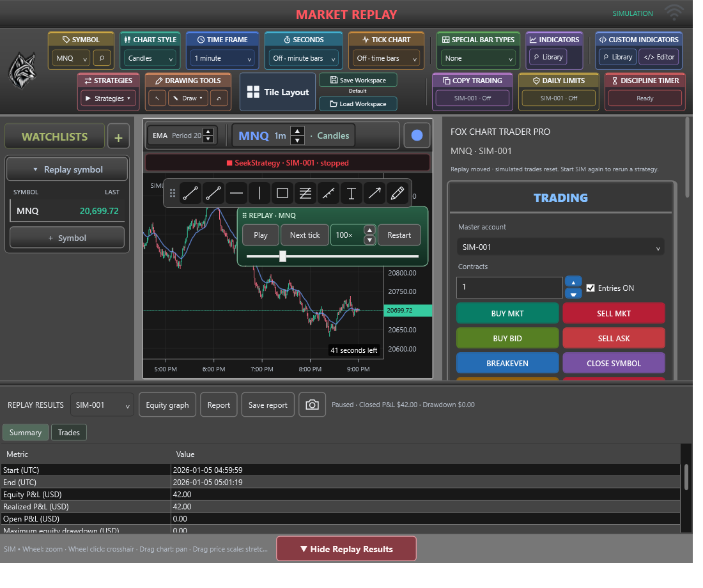Screen dimensions: 703x588
Task: Click Hide Replay Results
Action: [346, 549]
